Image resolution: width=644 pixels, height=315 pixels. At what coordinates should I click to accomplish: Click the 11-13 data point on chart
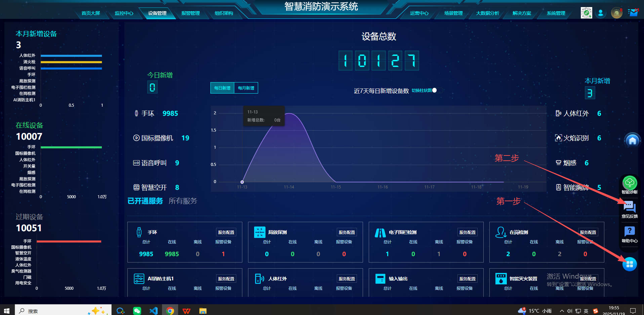click(242, 182)
